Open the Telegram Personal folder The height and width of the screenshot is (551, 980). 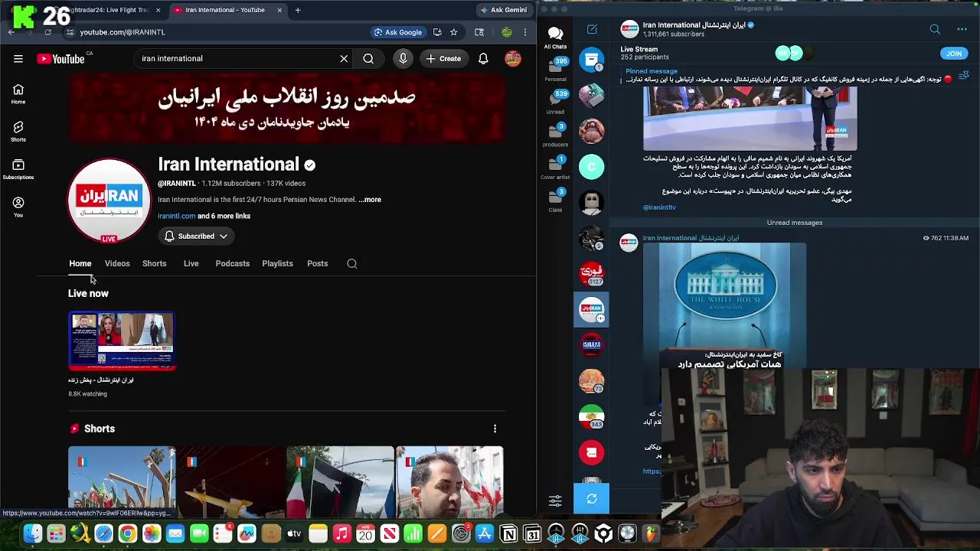[x=555, y=70]
